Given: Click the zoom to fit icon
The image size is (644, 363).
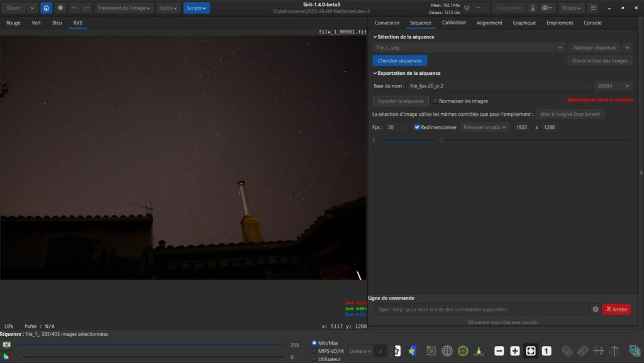Looking at the screenshot, I should pos(531,351).
